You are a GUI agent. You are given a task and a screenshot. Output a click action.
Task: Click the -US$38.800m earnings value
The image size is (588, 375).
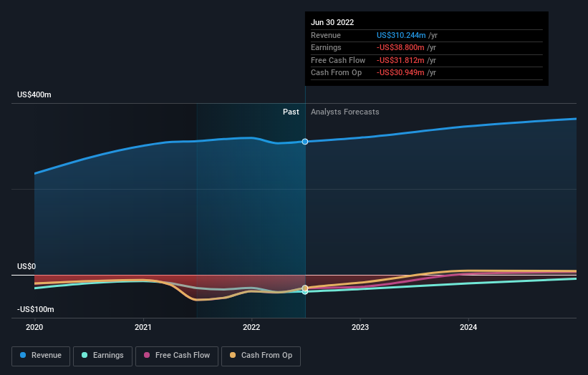click(x=400, y=47)
